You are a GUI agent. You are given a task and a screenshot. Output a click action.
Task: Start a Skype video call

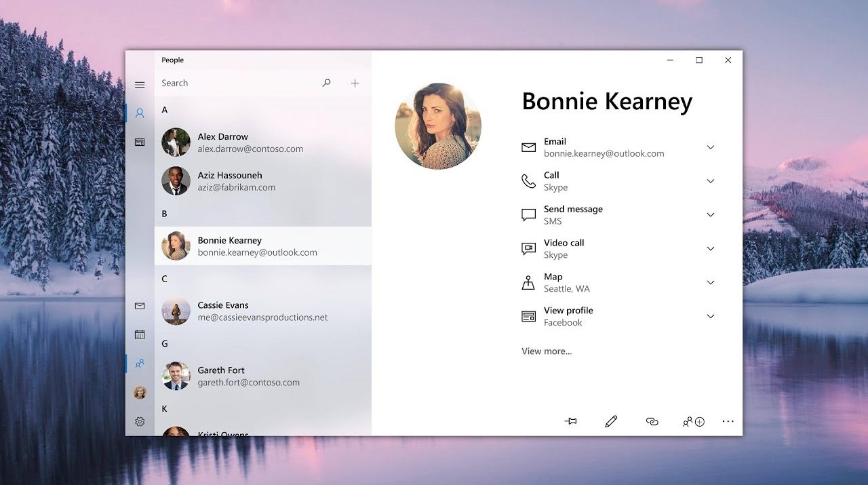564,249
